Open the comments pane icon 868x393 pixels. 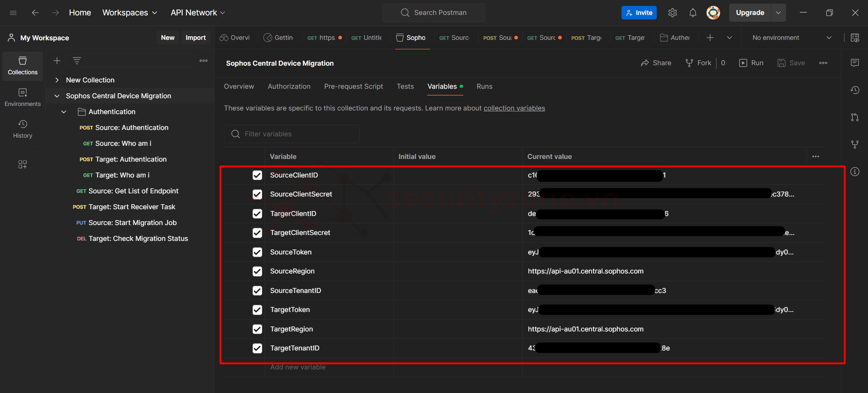coord(855,63)
